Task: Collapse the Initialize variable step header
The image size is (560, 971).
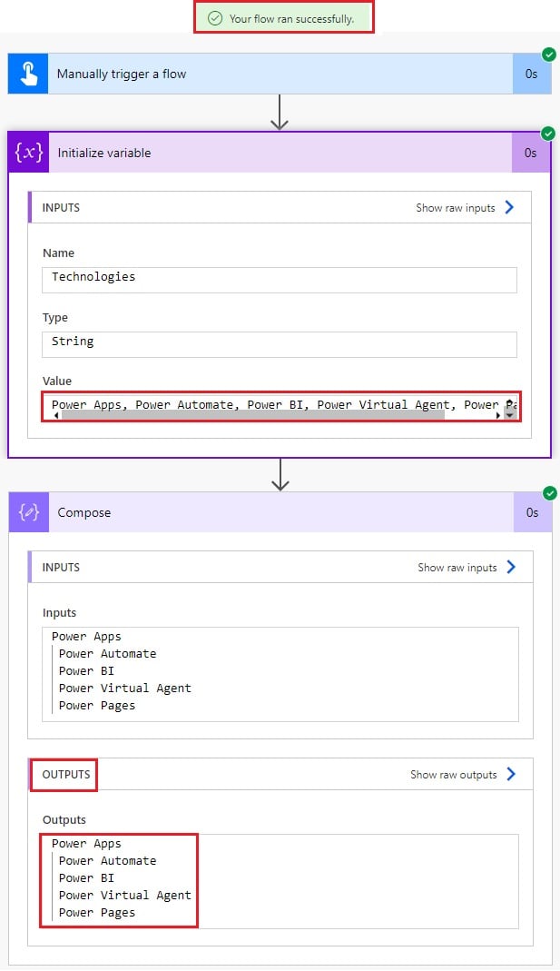Action: (280, 153)
